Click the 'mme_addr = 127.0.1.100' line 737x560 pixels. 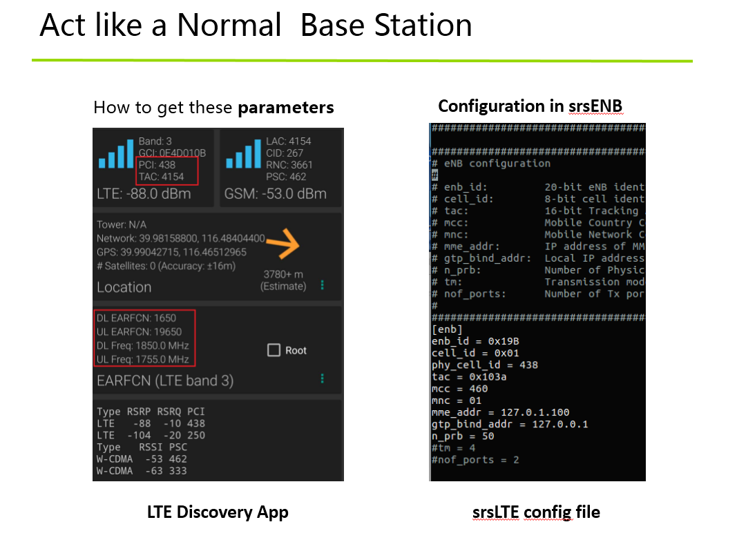501,412
